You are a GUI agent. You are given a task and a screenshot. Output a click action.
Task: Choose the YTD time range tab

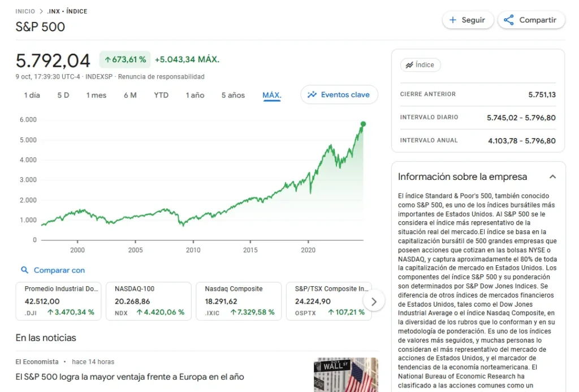coord(161,95)
